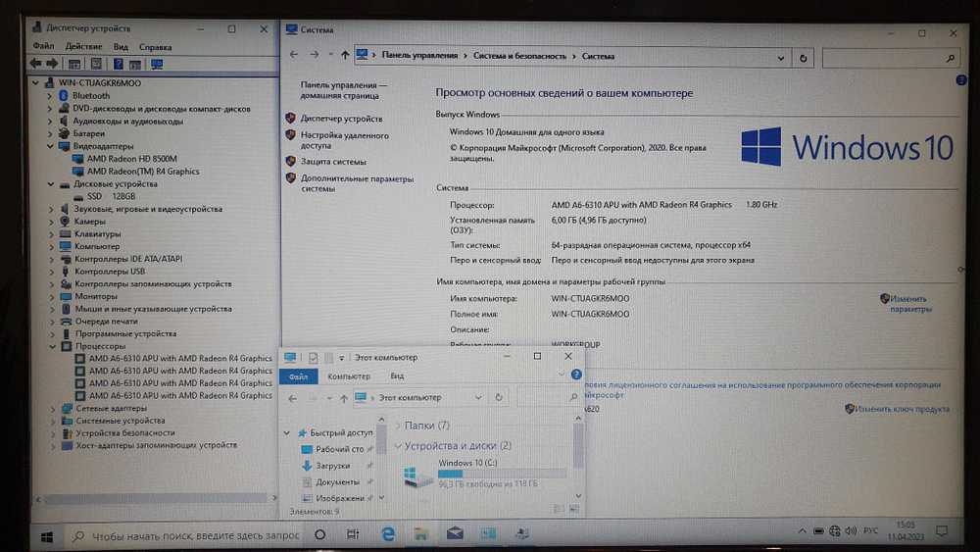Select the Windows 10 (C:) drive
This screenshot has width=980, height=552.
(484, 474)
